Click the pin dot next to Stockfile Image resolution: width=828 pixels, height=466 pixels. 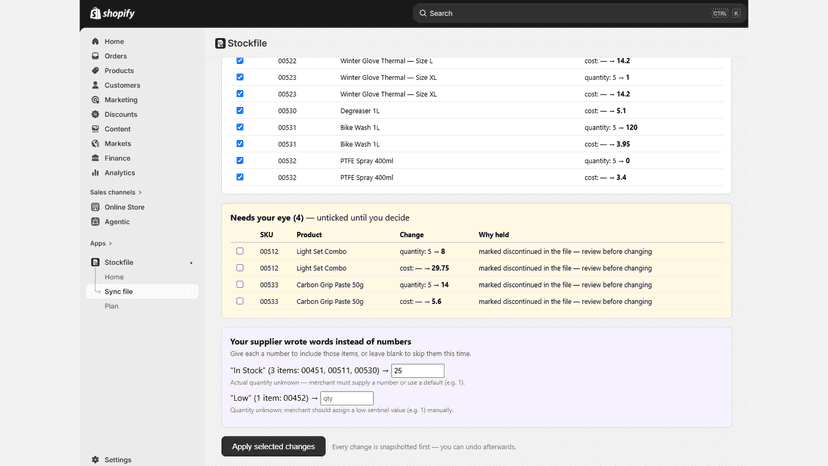point(191,263)
